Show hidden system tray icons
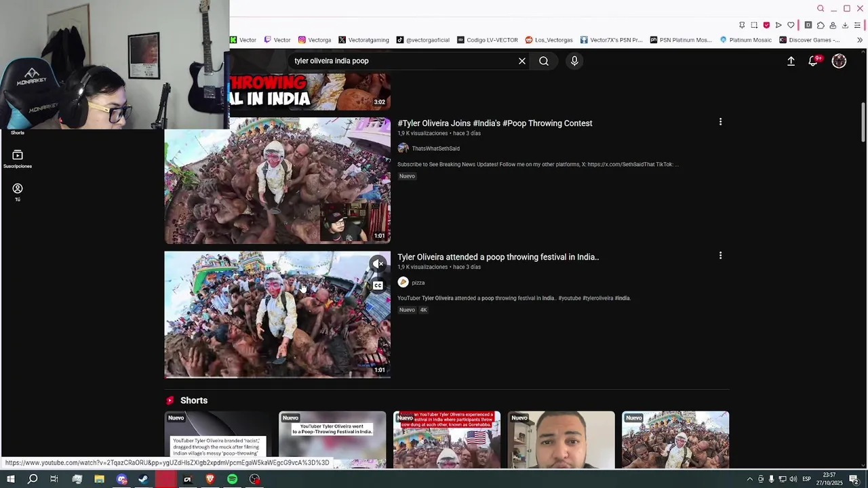Screen dimensions: 868x488 [x=749, y=479]
